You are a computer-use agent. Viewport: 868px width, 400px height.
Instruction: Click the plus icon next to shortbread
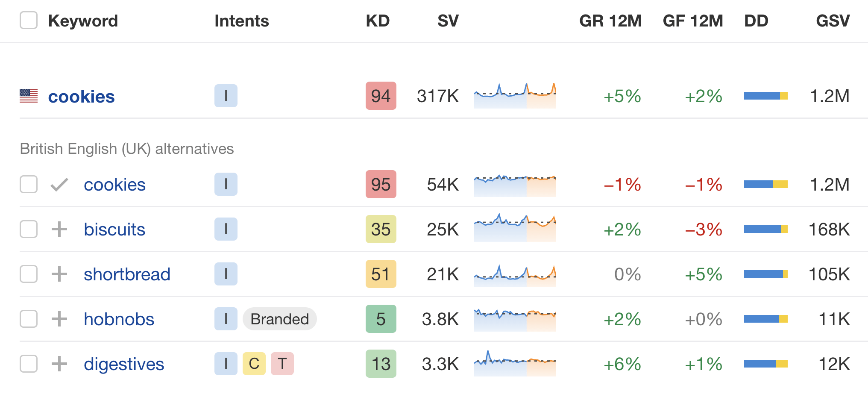click(x=59, y=274)
